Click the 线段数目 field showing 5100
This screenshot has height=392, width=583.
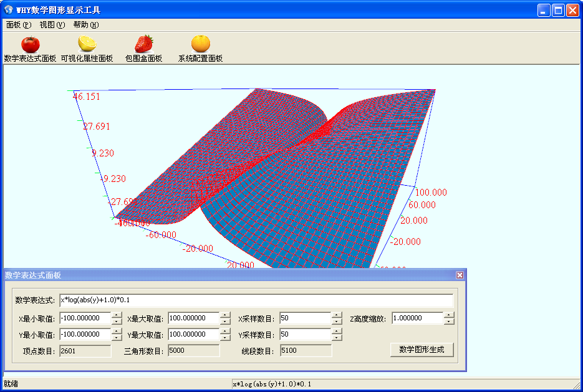[x=306, y=351]
